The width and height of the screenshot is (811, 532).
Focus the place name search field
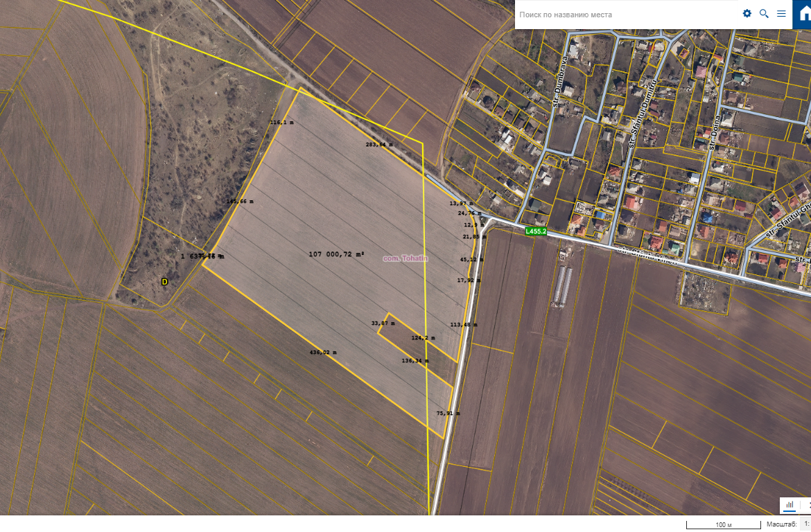pyautogui.click(x=627, y=15)
